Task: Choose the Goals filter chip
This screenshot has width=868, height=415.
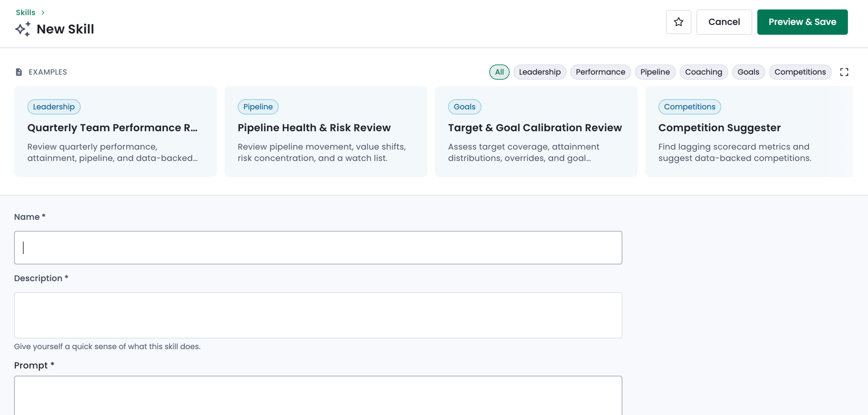Action: [x=748, y=72]
